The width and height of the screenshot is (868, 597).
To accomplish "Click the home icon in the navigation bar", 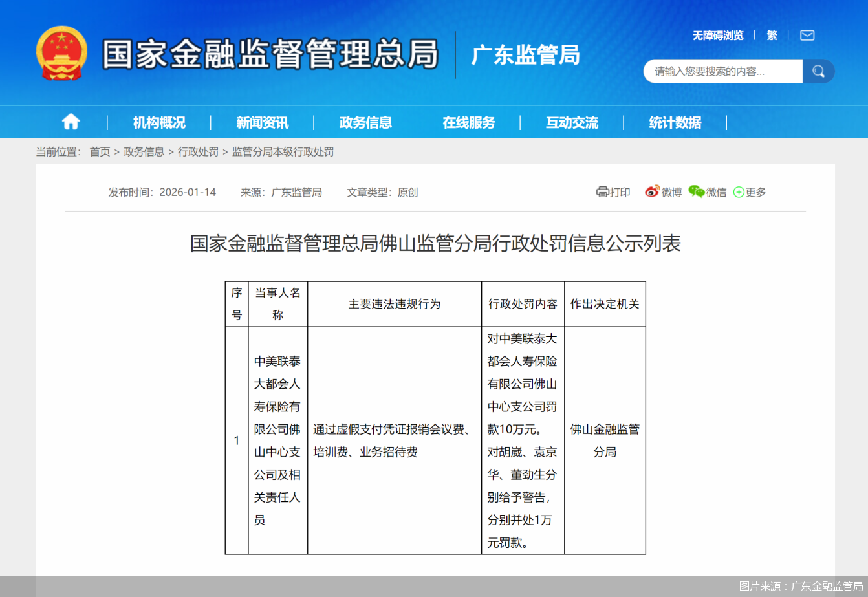I will (x=71, y=122).
